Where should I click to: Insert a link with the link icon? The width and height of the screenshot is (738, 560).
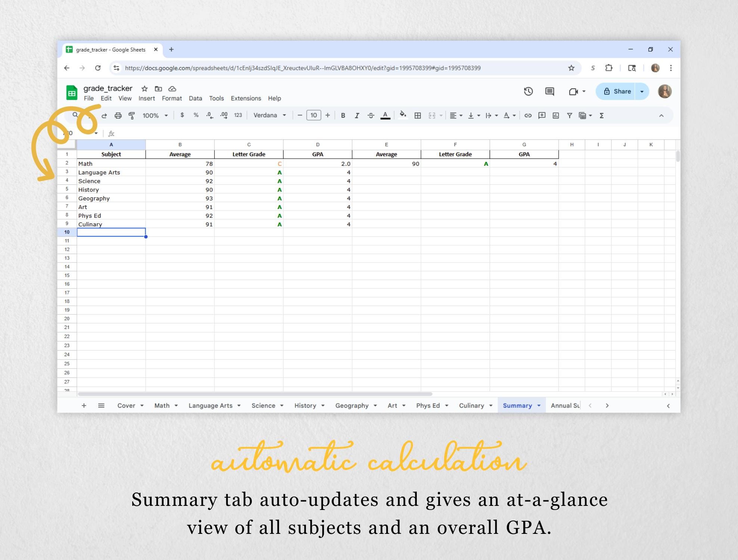(x=528, y=116)
